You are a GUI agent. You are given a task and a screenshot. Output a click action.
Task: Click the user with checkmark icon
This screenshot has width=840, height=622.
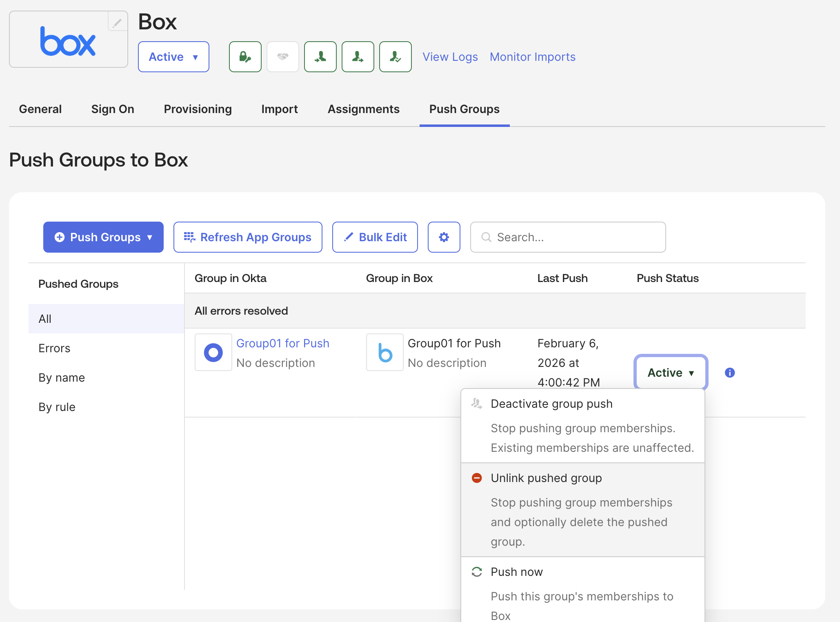(x=395, y=57)
